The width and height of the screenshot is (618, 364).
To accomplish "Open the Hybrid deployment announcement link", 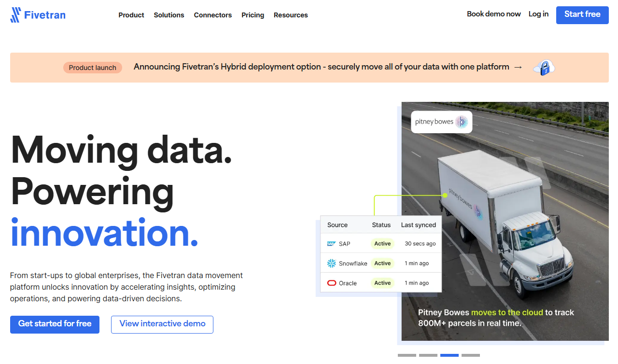I will tap(322, 67).
